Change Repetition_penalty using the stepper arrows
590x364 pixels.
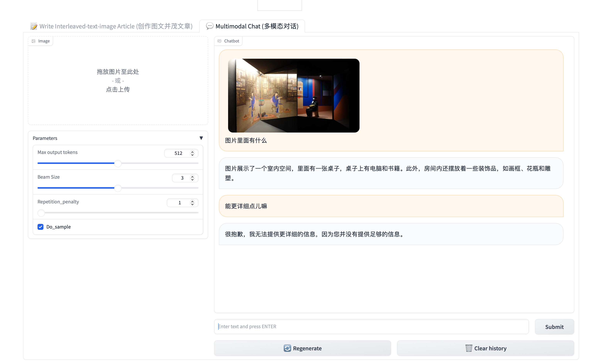(192, 203)
